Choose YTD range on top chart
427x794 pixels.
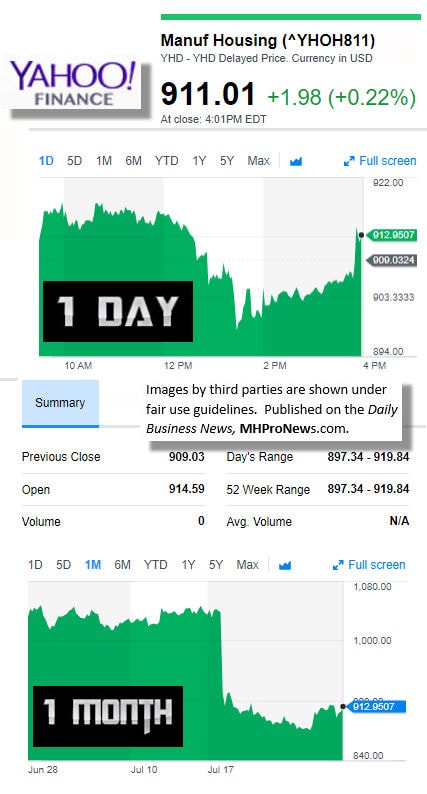coord(167,161)
